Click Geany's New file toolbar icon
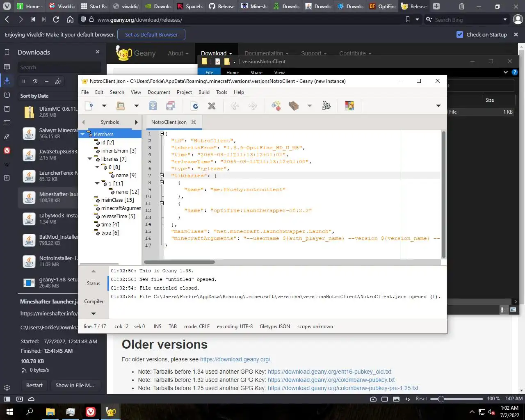525x420 pixels. click(89, 106)
